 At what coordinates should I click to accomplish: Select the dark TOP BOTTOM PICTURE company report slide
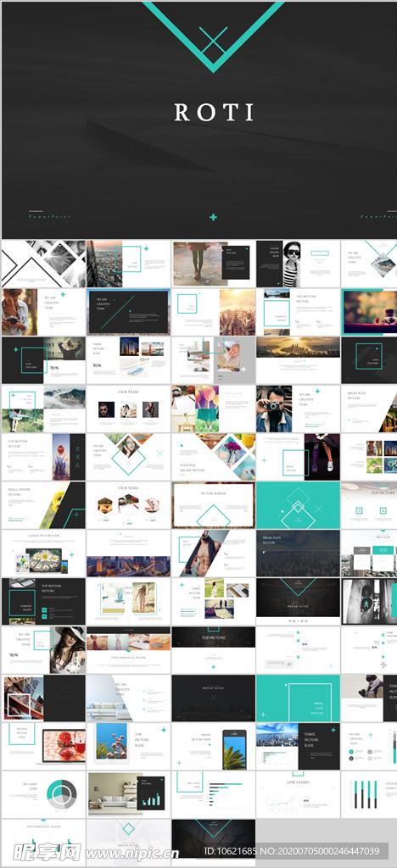pyautogui.click(x=44, y=601)
